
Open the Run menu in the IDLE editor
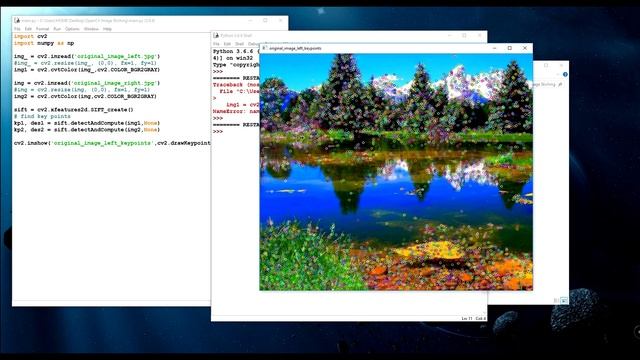point(57,29)
